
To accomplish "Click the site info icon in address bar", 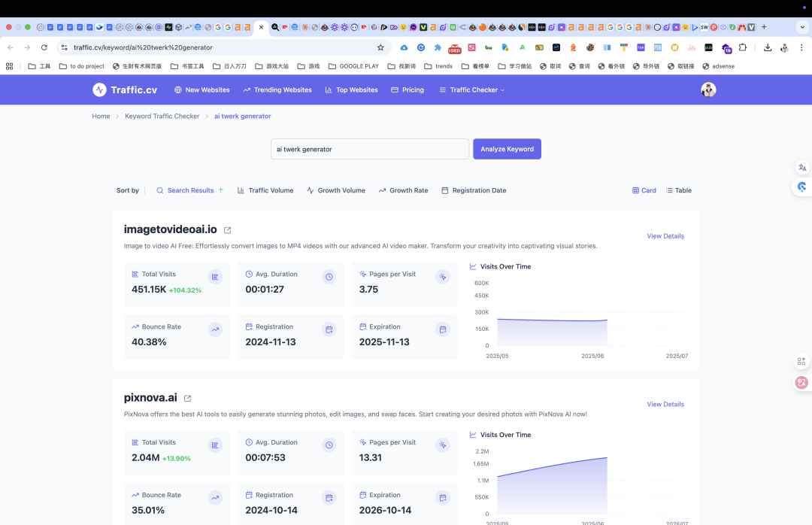I will pos(64,47).
